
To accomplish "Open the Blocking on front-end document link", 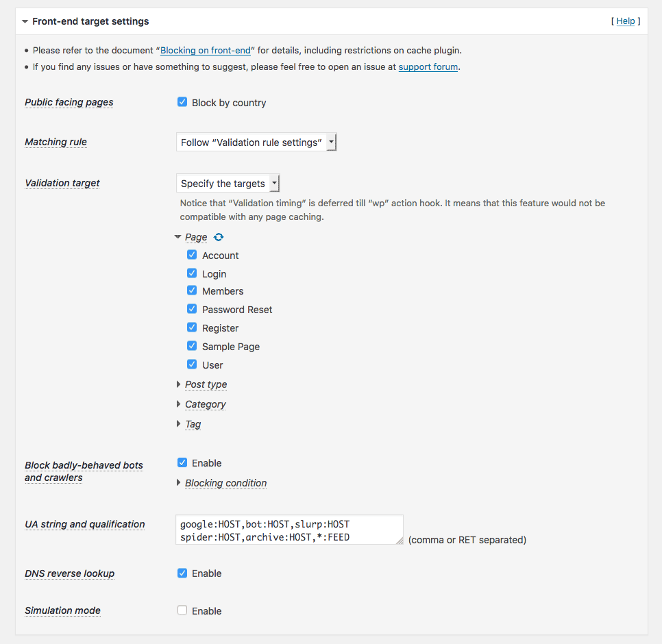I will pyautogui.click(x=206, y=50).
